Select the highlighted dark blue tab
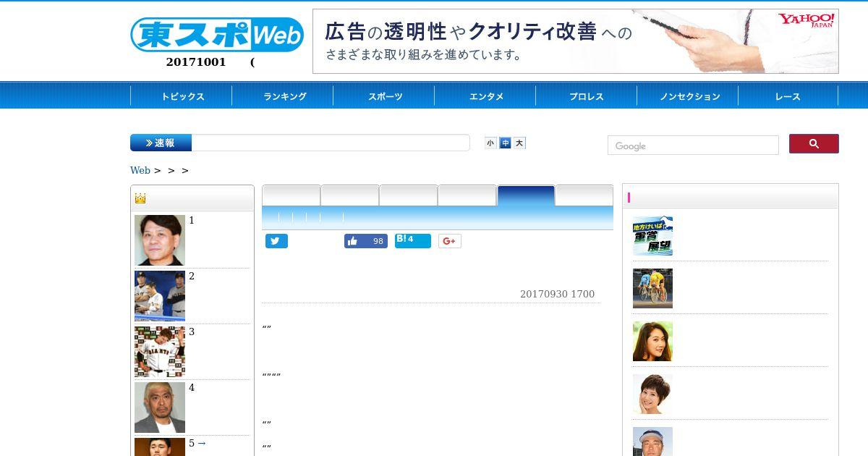 tap(526, 196)
